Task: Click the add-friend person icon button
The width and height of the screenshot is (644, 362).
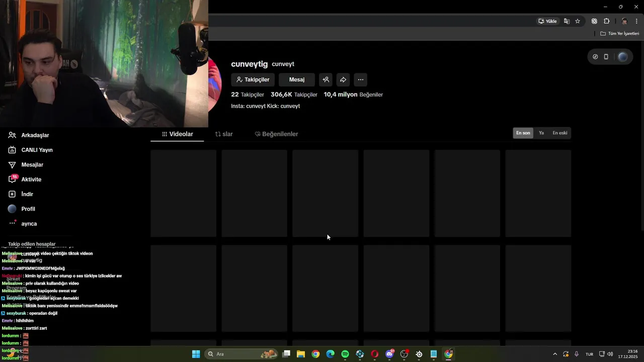Action: point(326,79)
